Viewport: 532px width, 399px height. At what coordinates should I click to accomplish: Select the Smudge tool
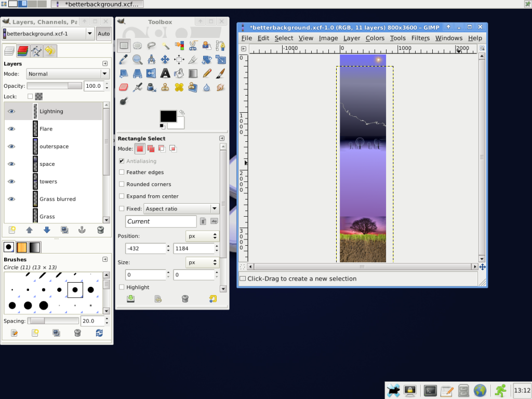tap(221, 87)
